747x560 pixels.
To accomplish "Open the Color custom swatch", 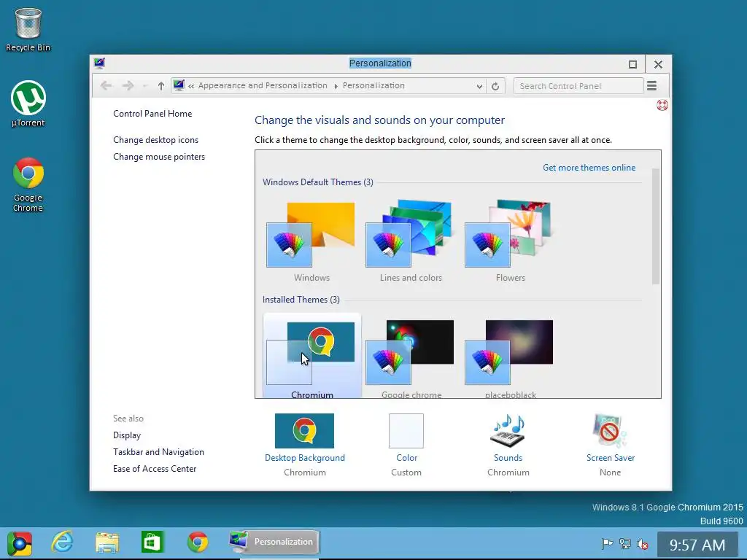I will tap(406, 430).
